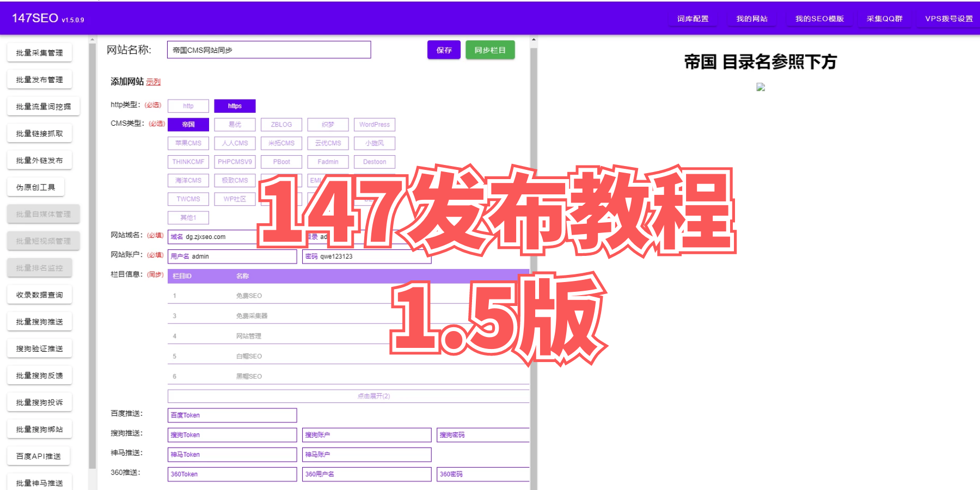Open 批量发布管理 in sidebar

[x=39, y=79]
